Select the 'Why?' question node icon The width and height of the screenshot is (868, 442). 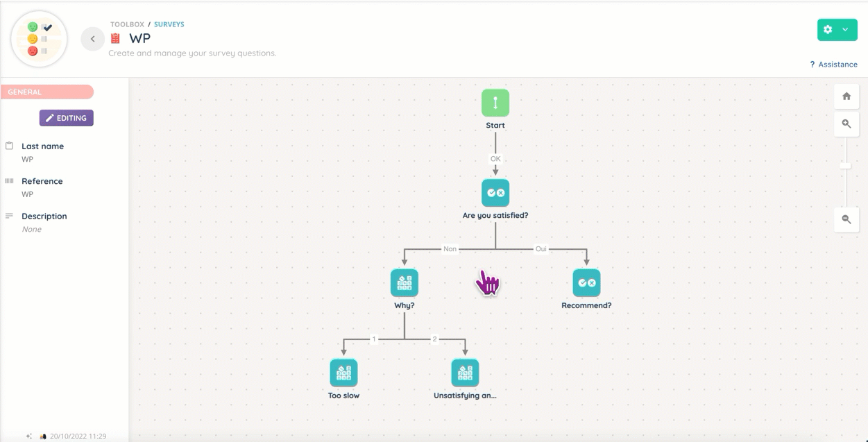pos(405,282)
